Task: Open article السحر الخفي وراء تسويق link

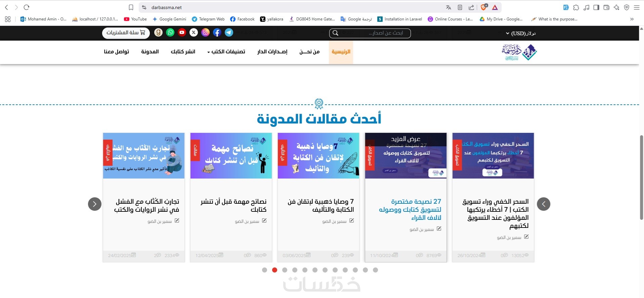Action: 496,213
